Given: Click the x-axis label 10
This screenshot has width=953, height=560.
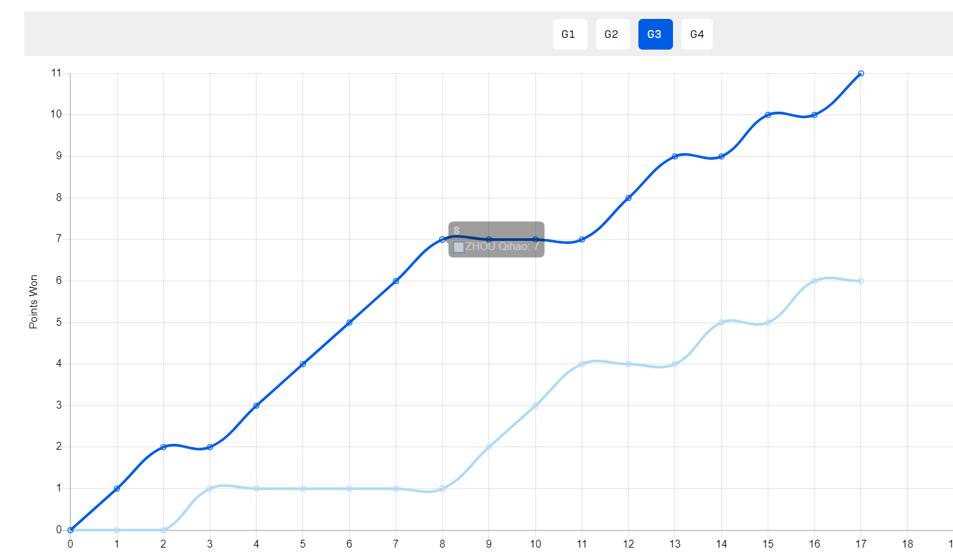Looking at the screenshot, I should pos(535,544).
